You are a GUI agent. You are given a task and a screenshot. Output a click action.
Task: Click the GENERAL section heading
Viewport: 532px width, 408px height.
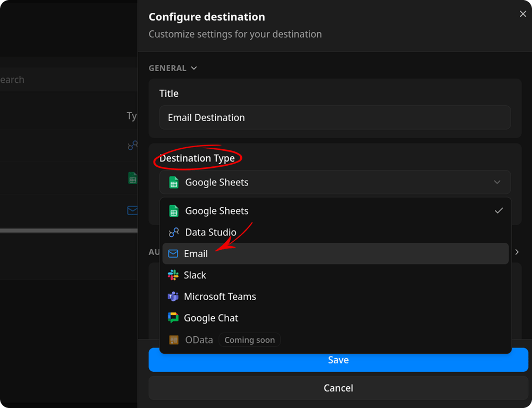tap(167, 68)
